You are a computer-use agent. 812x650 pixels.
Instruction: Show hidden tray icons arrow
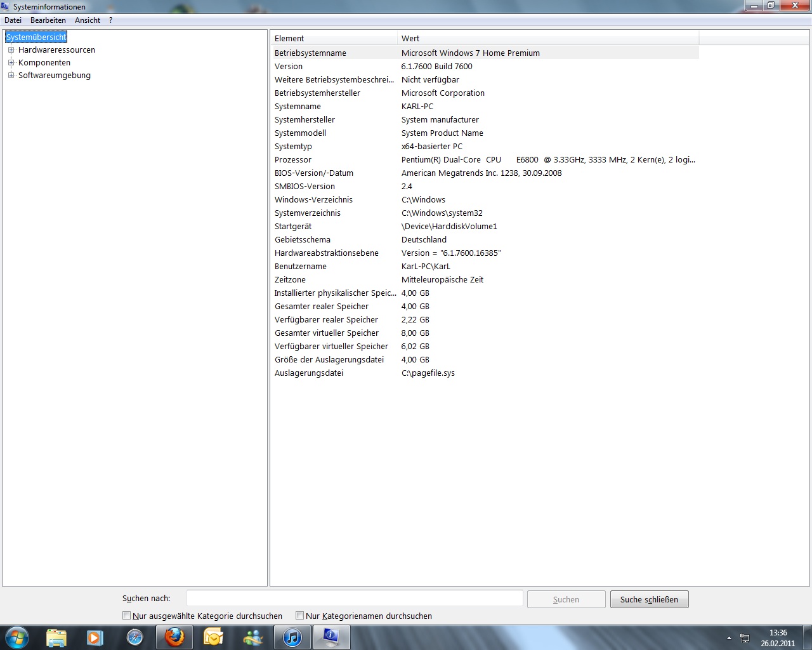tap(729, 638)
